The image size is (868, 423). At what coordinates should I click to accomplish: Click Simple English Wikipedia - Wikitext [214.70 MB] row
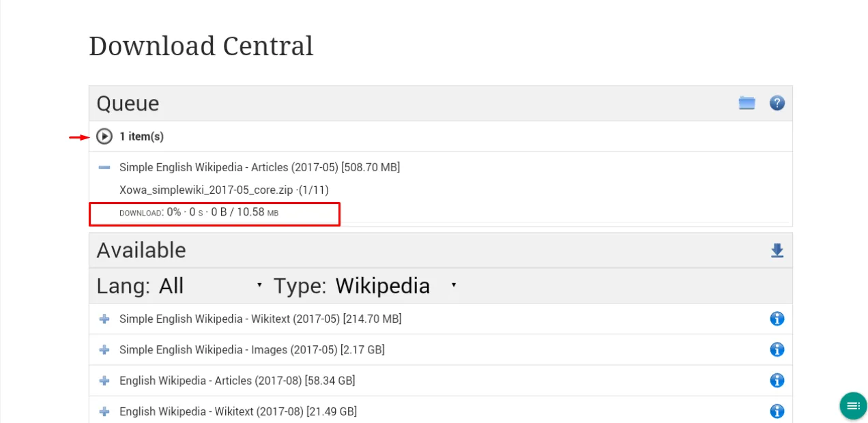click(440, 319)
